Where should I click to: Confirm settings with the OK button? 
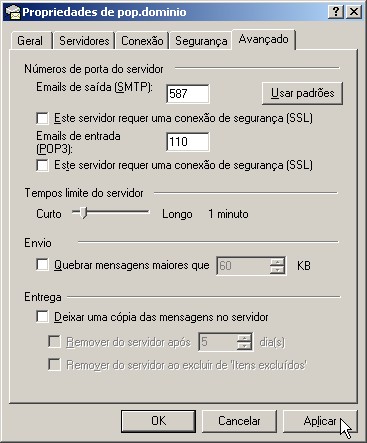[158, 421]
